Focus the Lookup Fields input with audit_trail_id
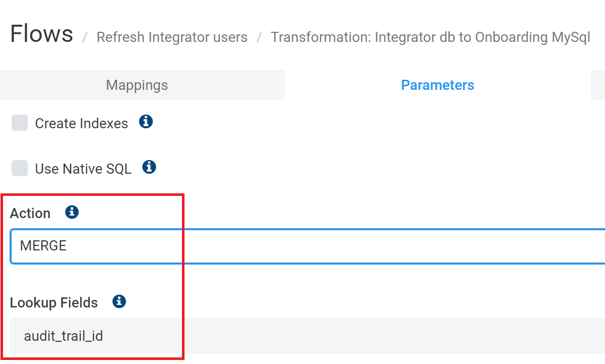Image resolution: width=605 pixels, height=364 pixels. (307, 336)
